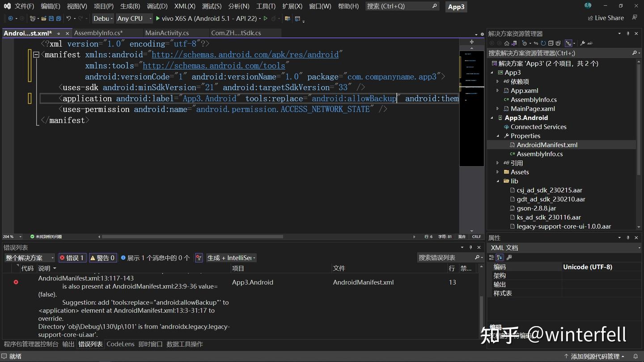Open the schemas.android.com/apk/res/android link
644x362 pixels.
click(x=245, y=55)
